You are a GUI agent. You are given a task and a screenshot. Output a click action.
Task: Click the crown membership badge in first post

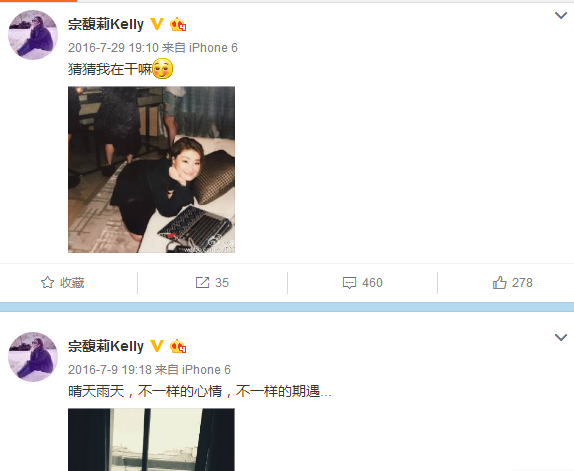click(178, 24)
